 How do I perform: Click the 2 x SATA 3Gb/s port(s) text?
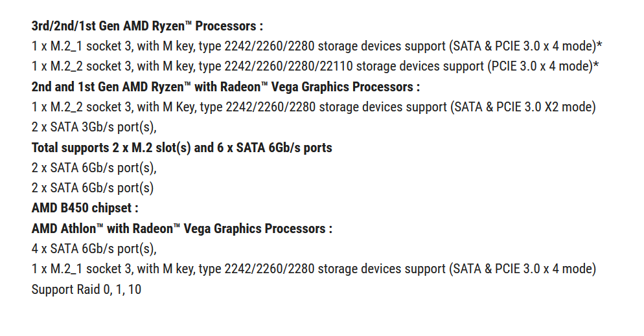click(94, 128)
